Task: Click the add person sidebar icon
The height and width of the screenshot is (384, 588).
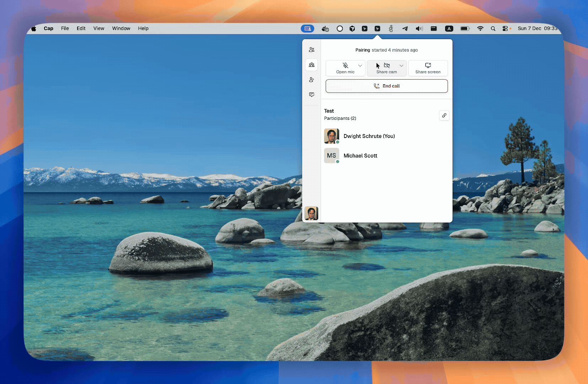Action: point(311,80)
